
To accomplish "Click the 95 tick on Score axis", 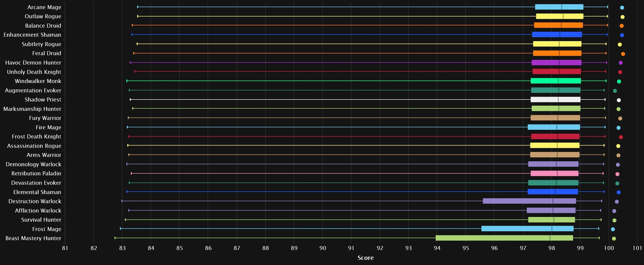I will click(466, 248).
